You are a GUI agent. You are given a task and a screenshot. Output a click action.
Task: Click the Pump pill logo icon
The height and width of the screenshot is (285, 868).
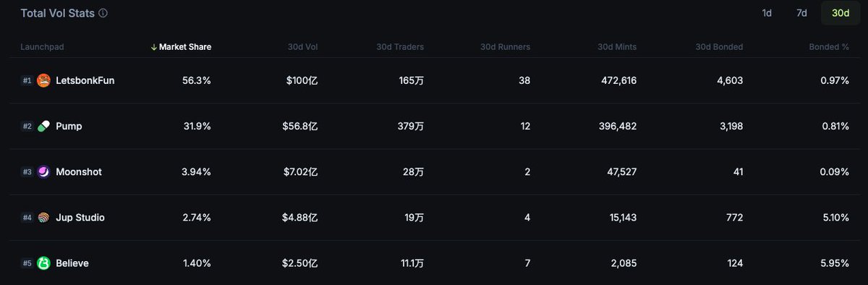click(43, 126)
